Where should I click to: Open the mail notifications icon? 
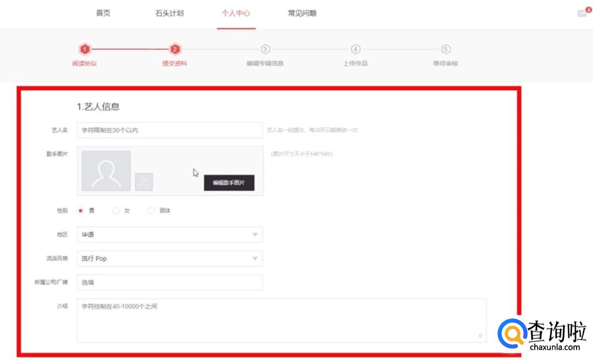(x=582, y=13)
